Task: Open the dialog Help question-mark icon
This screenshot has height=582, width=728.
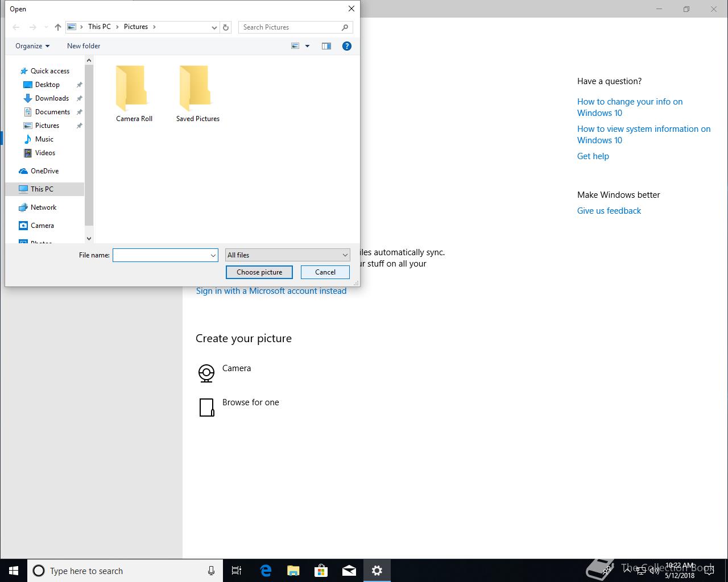Action: tap(347, 46)
